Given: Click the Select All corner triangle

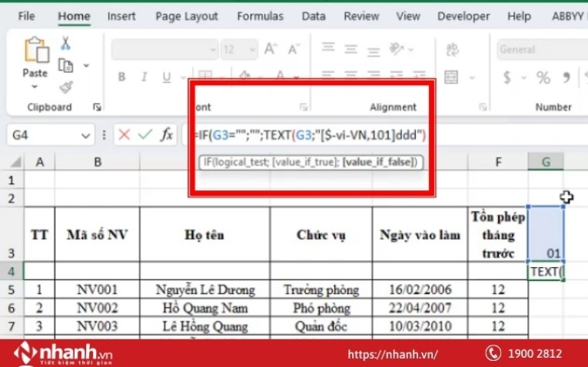Looking at the screenshot, I should tap(15, 162).
